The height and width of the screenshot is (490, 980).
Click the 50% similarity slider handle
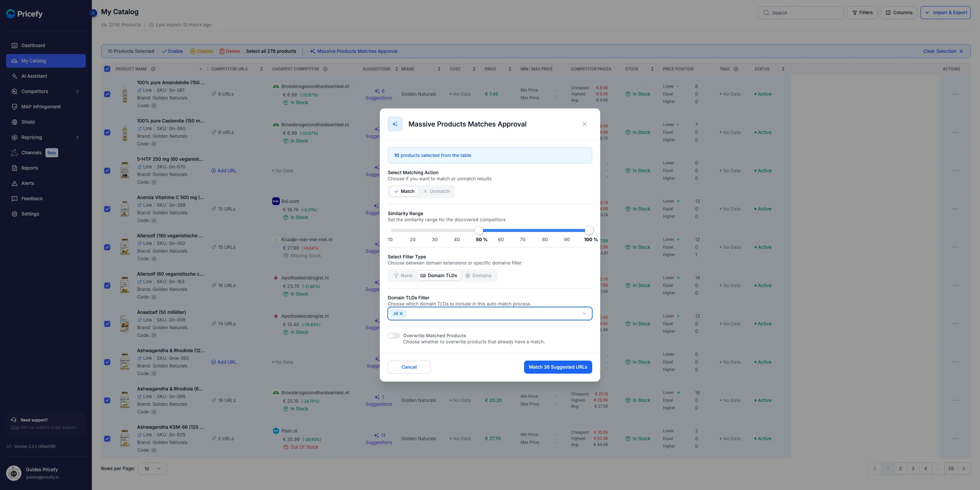point(479,230)
